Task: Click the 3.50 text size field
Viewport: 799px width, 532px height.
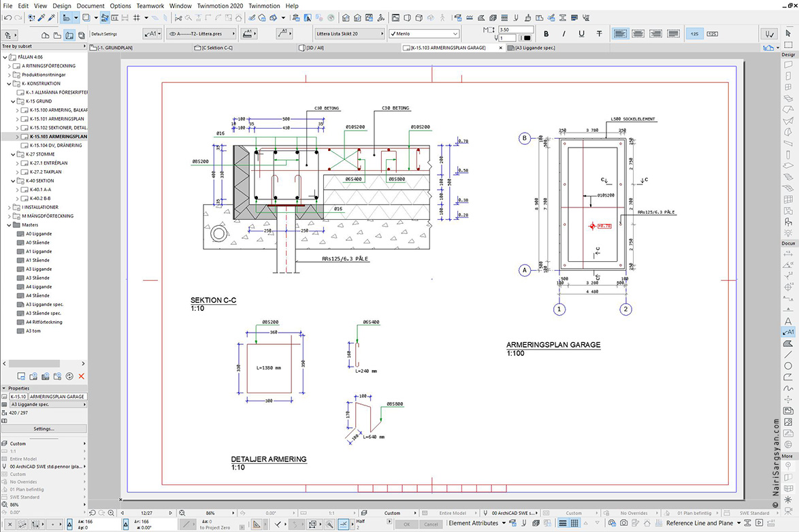Action: (x=516, y=29)
